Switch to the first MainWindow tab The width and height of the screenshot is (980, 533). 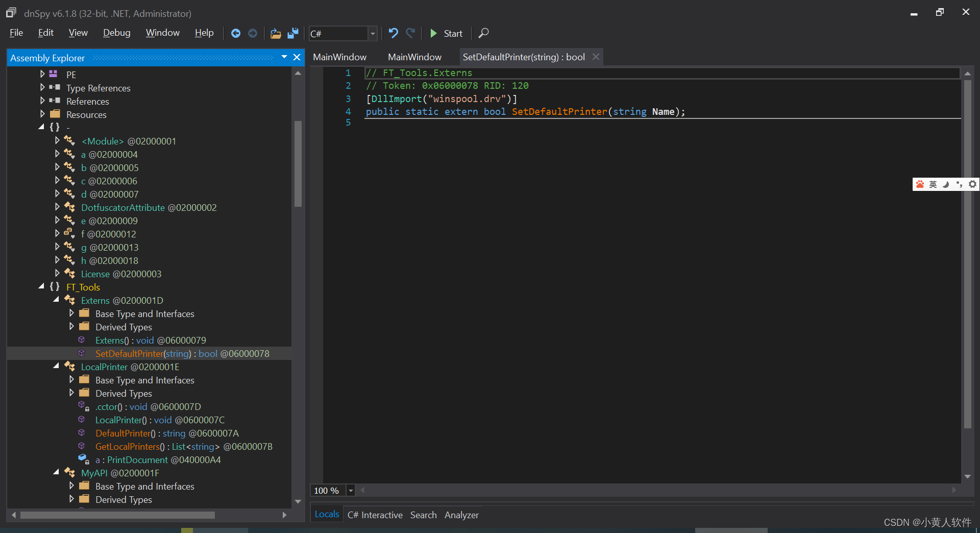click(x=339, y=57)
